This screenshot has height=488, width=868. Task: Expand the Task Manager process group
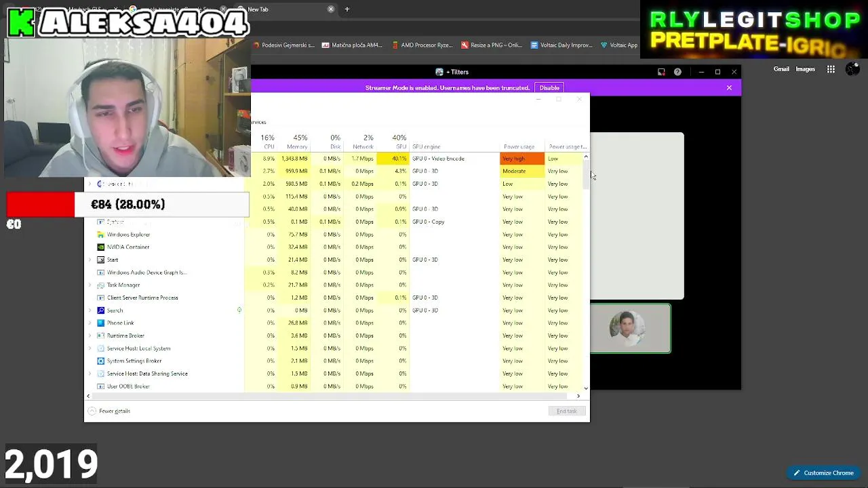click(x=90, y=285)
